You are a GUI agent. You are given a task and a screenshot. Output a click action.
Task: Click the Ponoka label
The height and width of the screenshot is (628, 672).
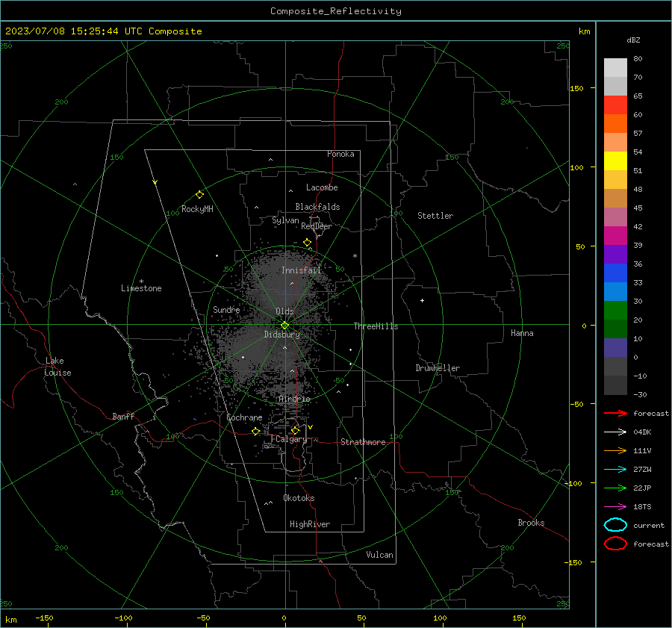coord(340,155)
